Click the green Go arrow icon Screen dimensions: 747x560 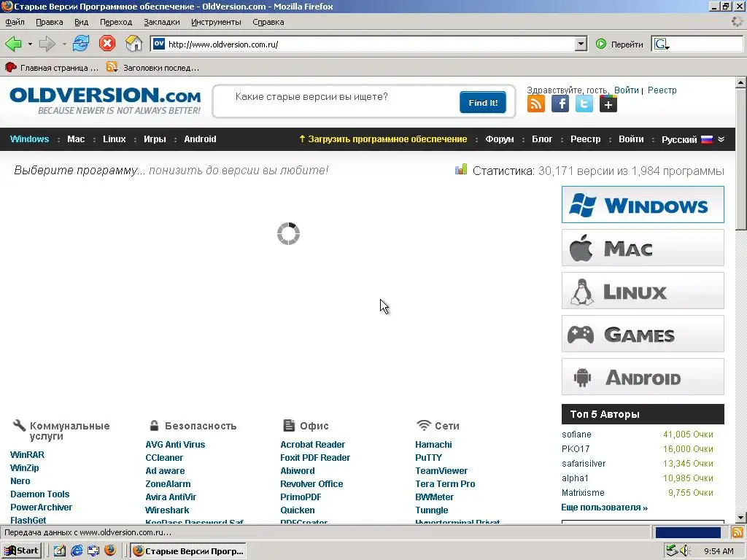point(601,44)
